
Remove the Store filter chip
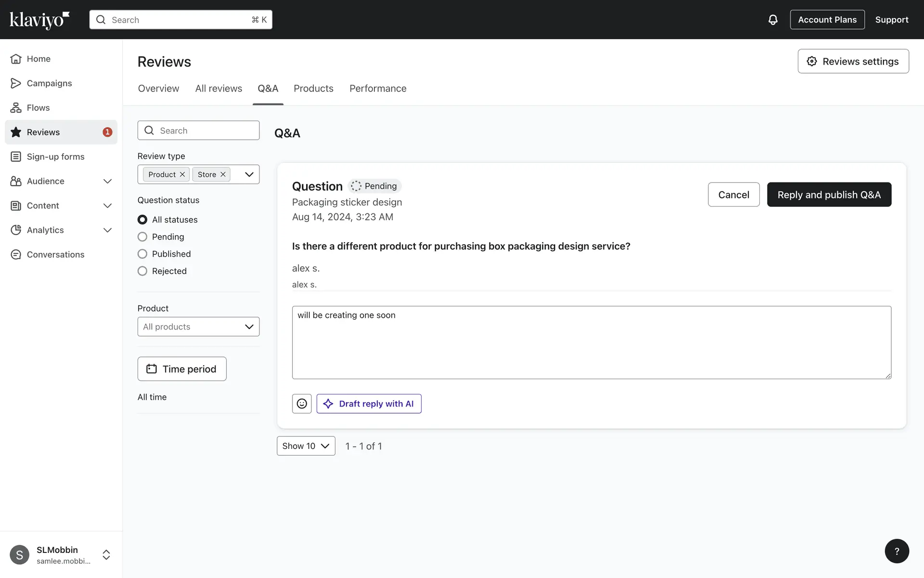tap(223, 174)
